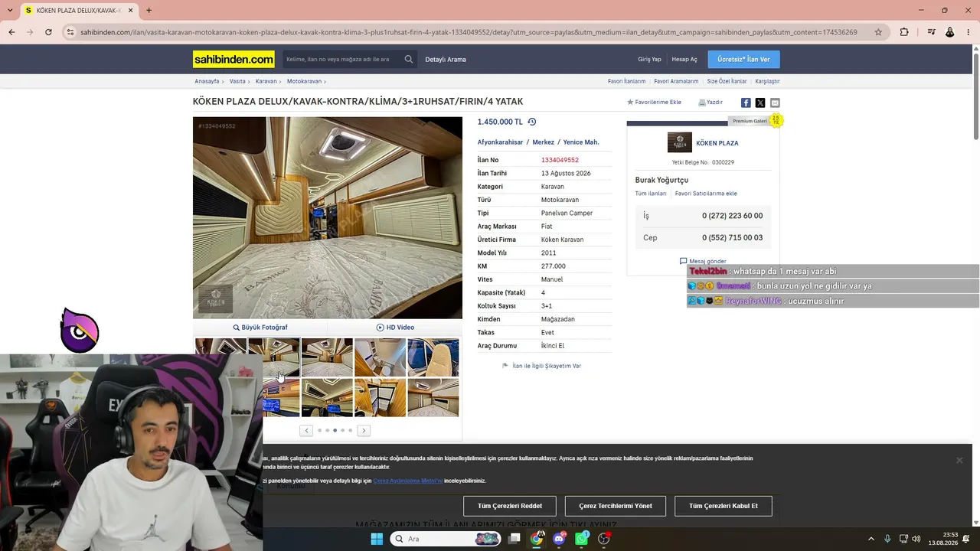Switch to Chrome in the taskbar
This screenshot has width=980, height=551.
[537, 539]
